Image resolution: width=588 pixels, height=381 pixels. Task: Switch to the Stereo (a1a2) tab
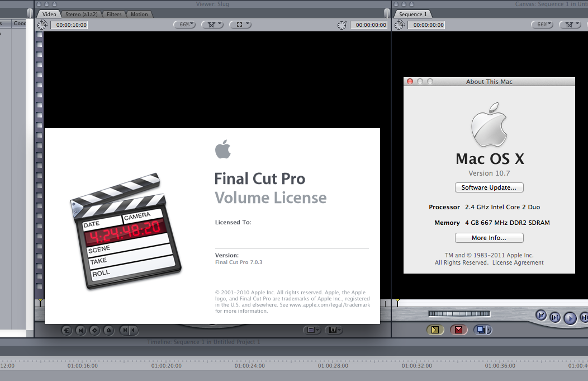coord(81,14)
